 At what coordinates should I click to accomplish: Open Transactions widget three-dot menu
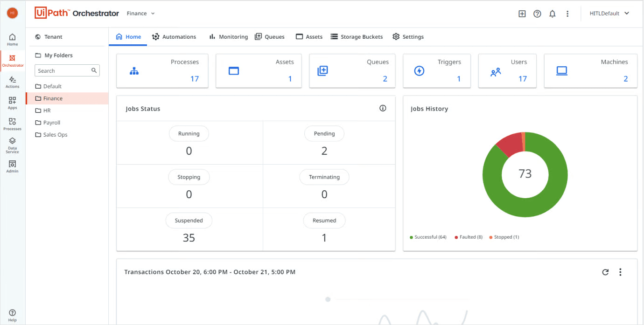click(620, 272)
